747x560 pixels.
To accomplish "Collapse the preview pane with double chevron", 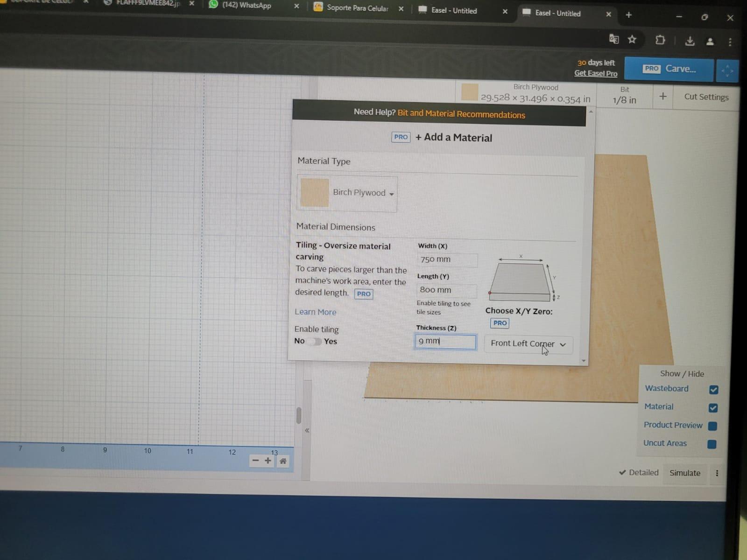I will tap(307, 430).
